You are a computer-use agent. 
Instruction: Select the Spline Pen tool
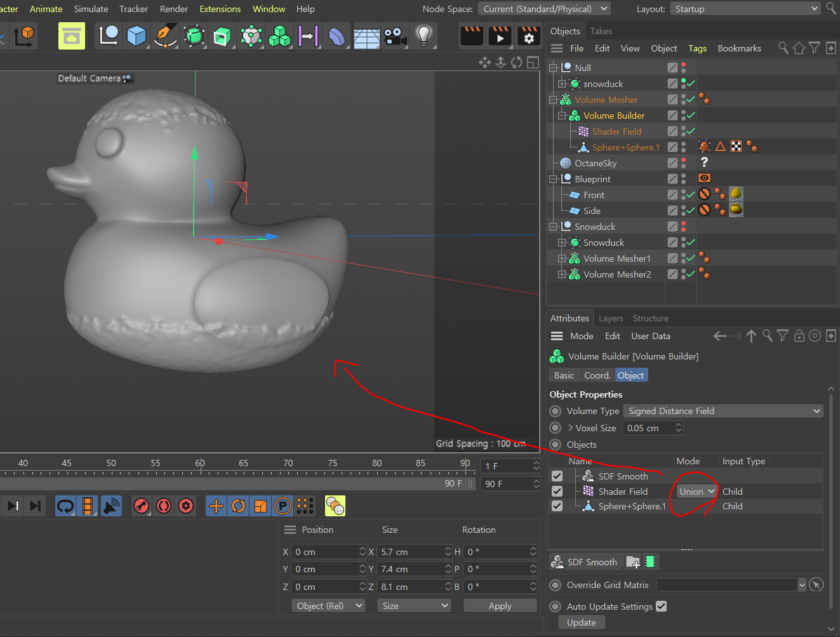pos(165,36)
